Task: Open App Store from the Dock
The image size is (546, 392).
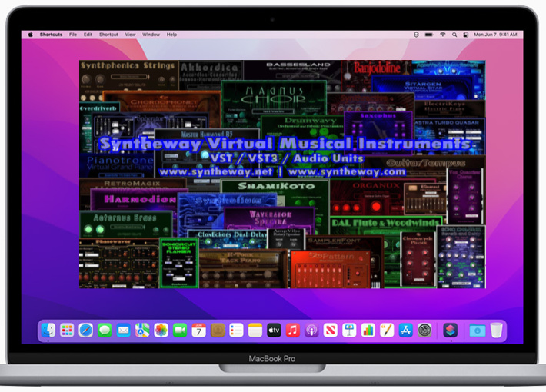Action: click(x=406, y=330)
